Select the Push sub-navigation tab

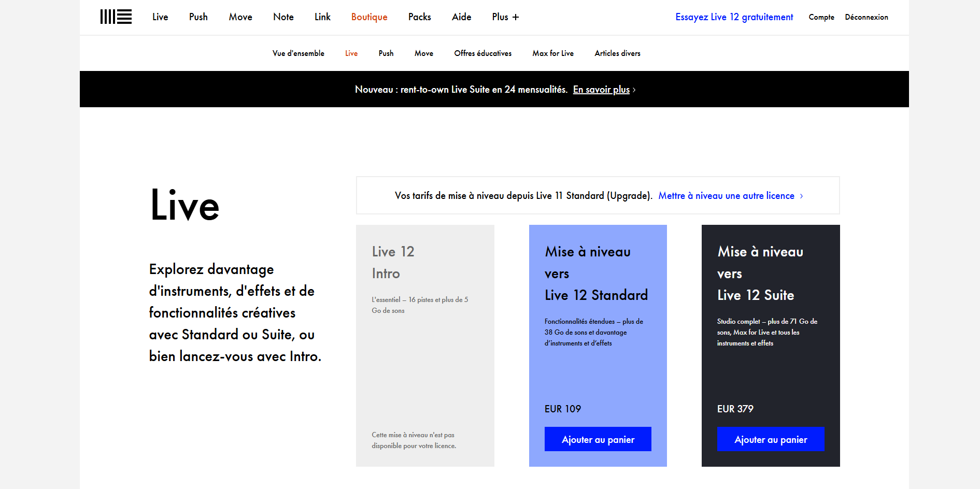(386, 53)
